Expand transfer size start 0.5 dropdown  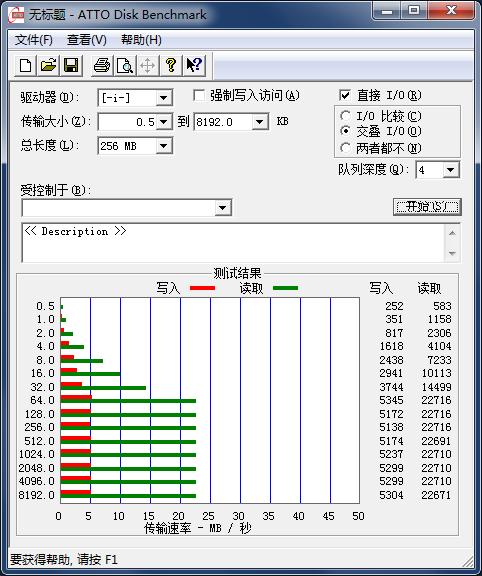(163, 122)
